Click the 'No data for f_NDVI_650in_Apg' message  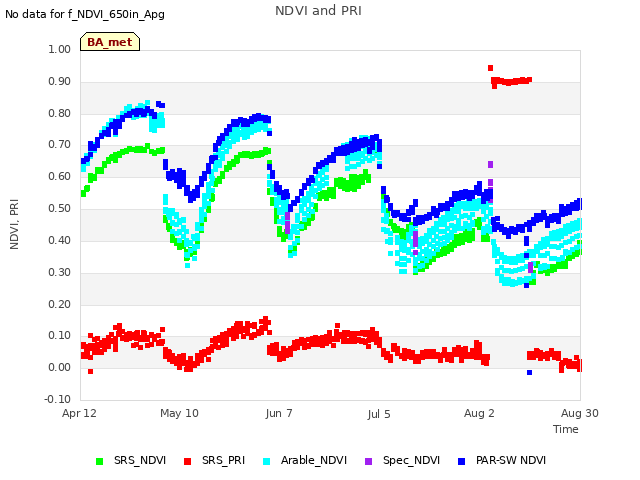(x=85, y=14)
